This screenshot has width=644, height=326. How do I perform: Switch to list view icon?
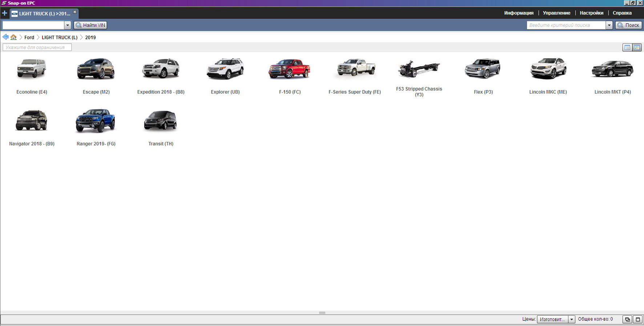tap(627, 47)
